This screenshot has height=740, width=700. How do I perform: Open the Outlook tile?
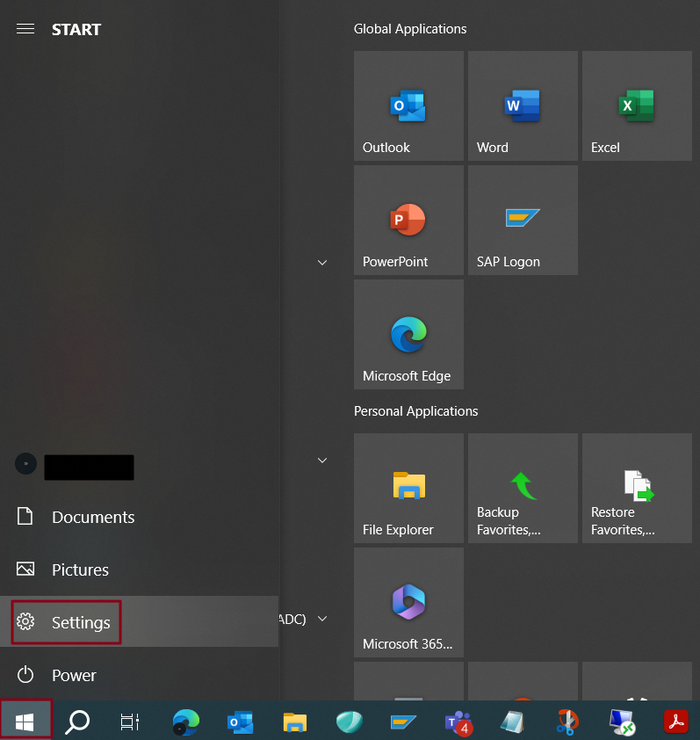point(408,105)
